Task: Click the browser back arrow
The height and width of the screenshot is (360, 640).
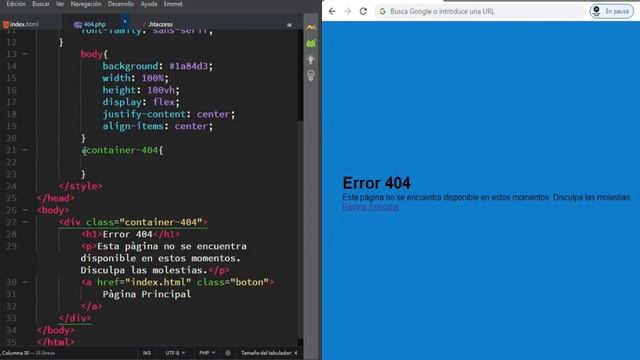Action: (332, 11)
